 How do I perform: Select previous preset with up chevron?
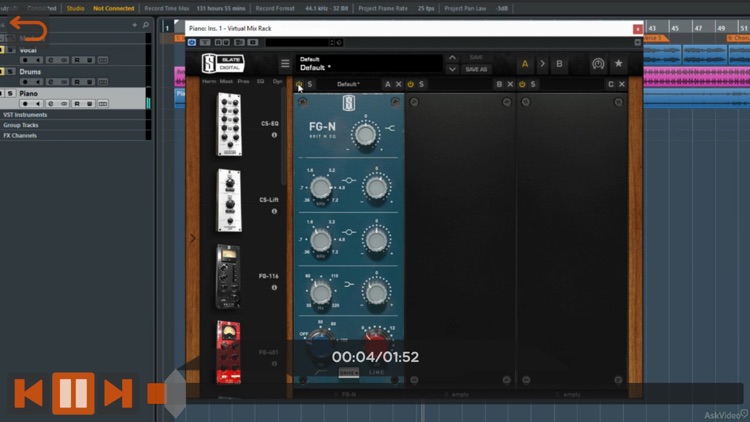[452, 58]
